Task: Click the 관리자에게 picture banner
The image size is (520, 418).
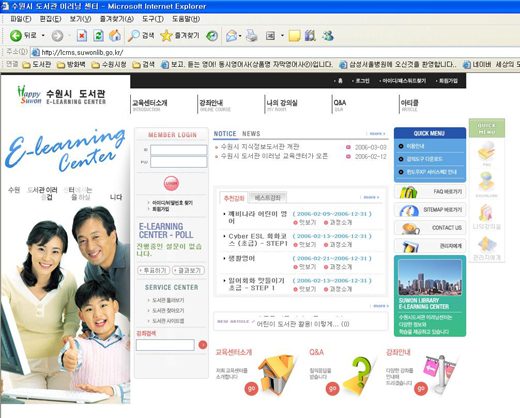Action: click(x=430, y=246)
